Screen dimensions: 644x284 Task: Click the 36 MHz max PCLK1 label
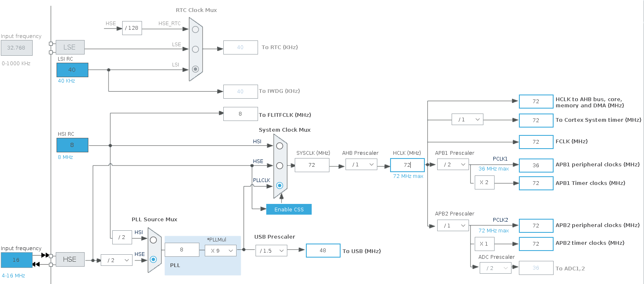click(x=494, y=168)
